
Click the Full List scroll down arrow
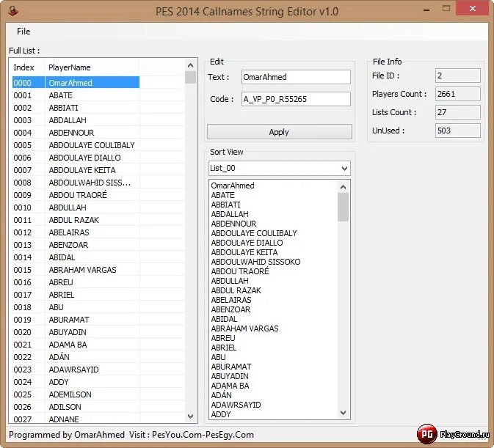pos(190,416)
